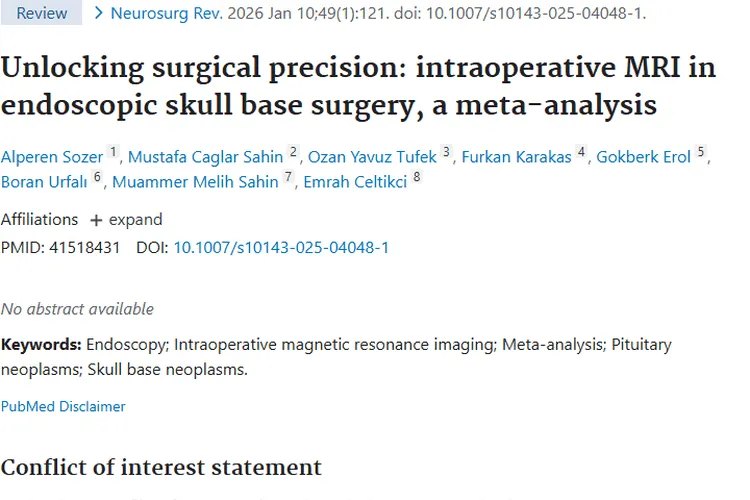Click affiliation superscript 8 after Celtikci
Image resolution: width=750 pixels, height=500 pixels.
pyautogui.click(x=417, y=177)
